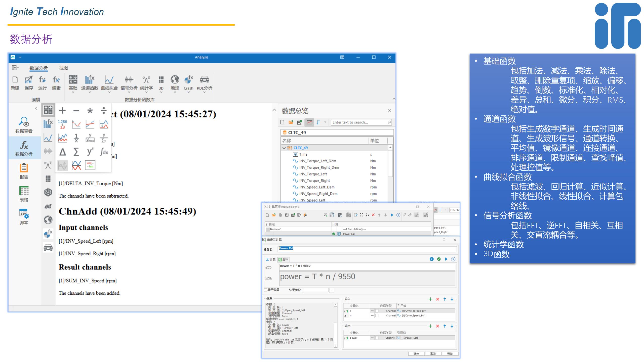Expand the Crash functions dropdown

188,93
